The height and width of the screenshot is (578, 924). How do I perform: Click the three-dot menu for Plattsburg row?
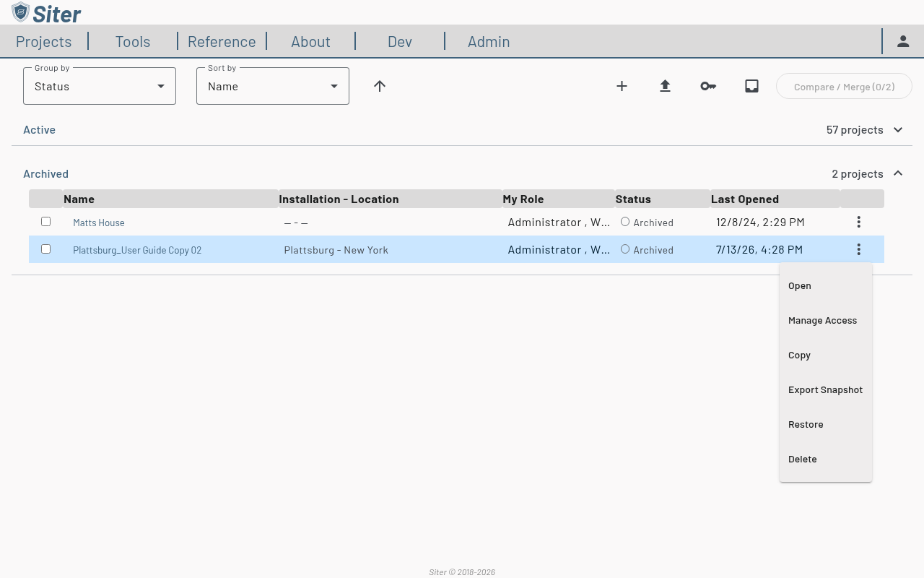coord(858,249)
